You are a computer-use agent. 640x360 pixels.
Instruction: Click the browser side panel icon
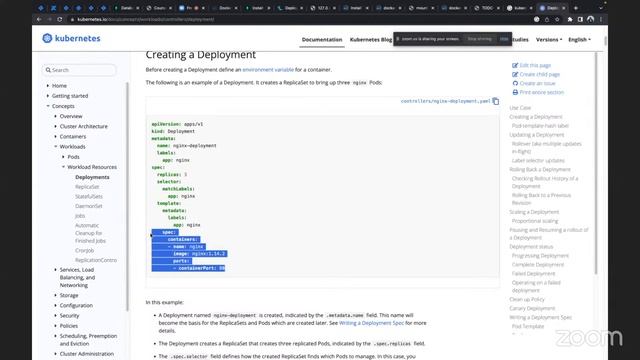(580, 19)
